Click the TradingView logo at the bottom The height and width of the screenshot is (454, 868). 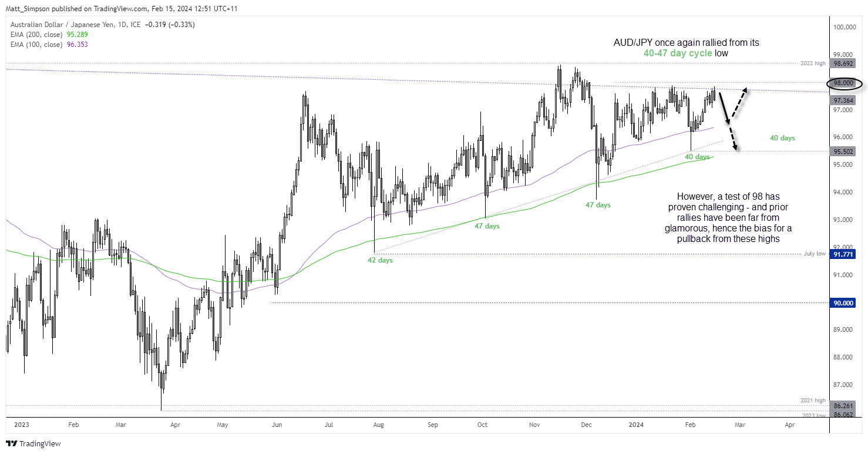[x=33, y=444]
